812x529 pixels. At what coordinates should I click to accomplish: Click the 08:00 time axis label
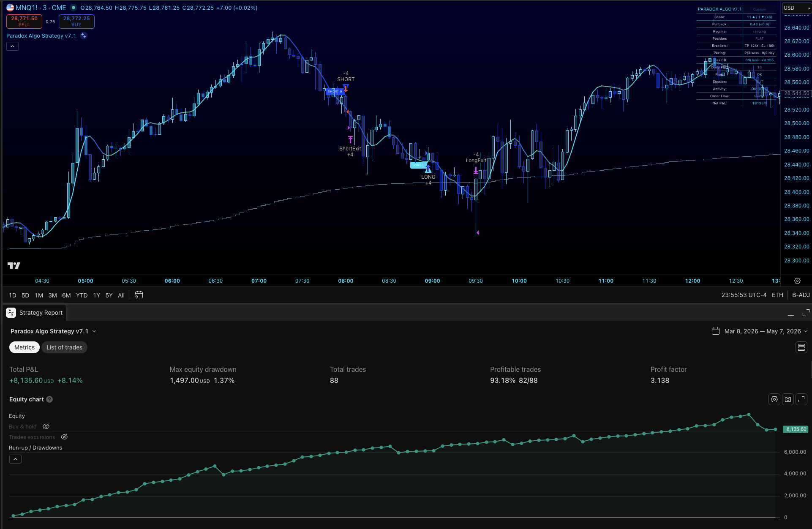click(x=346, y=281)
